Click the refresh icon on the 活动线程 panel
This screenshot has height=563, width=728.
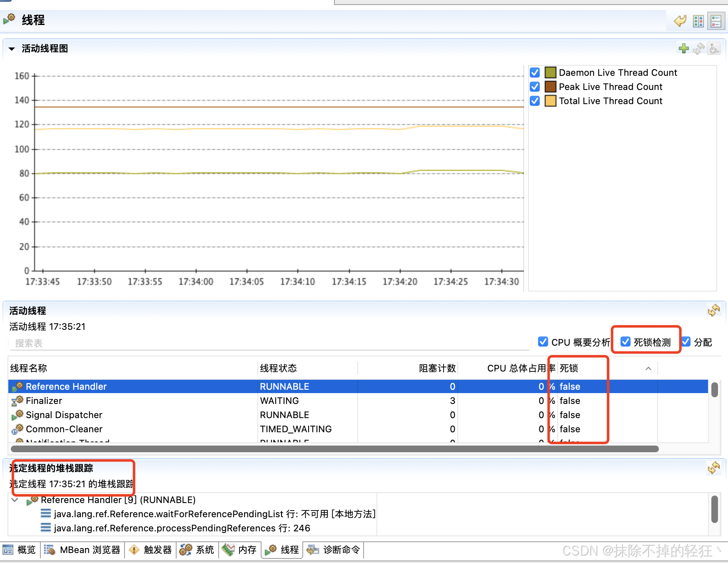(714, 310)
